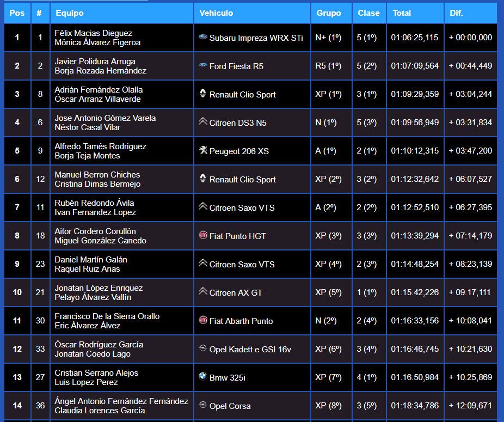The width and height of the screenshot is (504, 422).
Task: Click the Opel logo next to Kadett e GSI 16v
Action: coord(203,348)
